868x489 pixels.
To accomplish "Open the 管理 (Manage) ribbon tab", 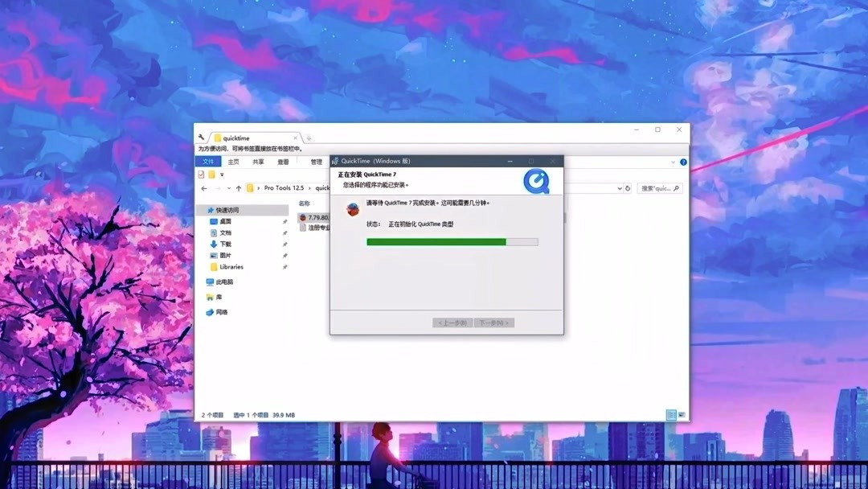I will pyautogui.click(x=318, y=162).
